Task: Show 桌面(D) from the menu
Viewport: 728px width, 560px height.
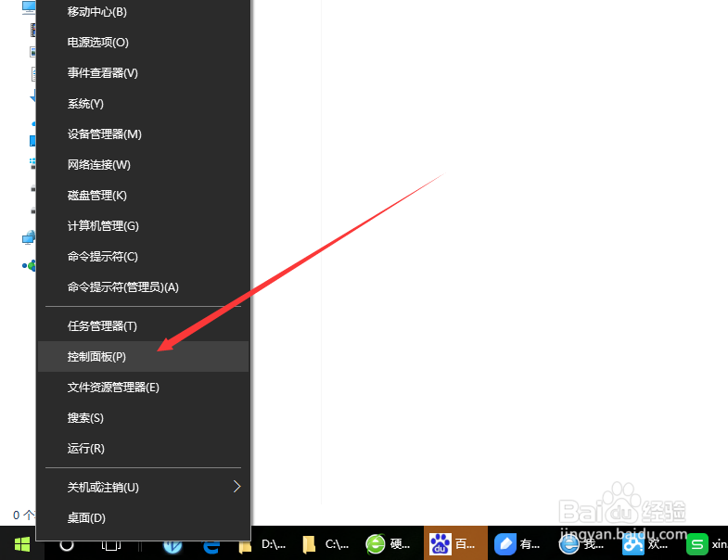Action: [143, 517]
